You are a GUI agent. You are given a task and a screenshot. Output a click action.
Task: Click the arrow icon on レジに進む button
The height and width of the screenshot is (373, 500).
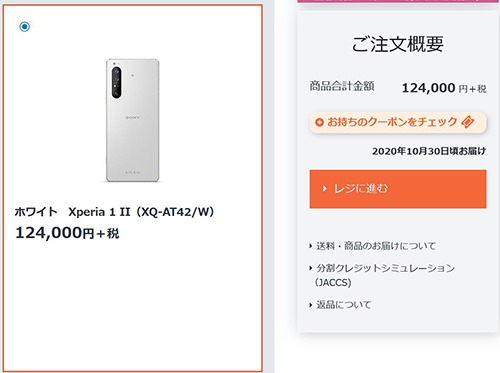click(x=325, y=189)
